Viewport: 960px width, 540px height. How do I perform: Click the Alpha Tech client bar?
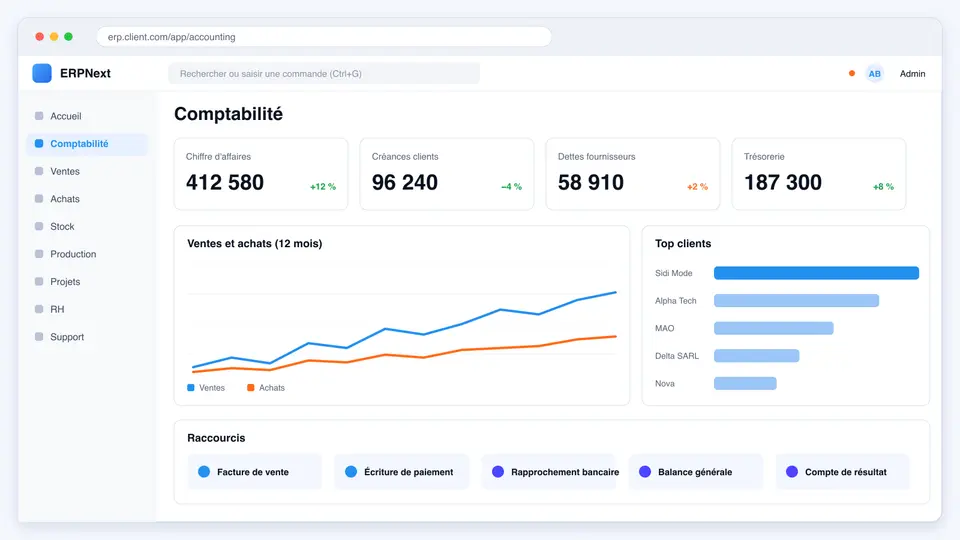pyautogui.click(x=796, y=301)
